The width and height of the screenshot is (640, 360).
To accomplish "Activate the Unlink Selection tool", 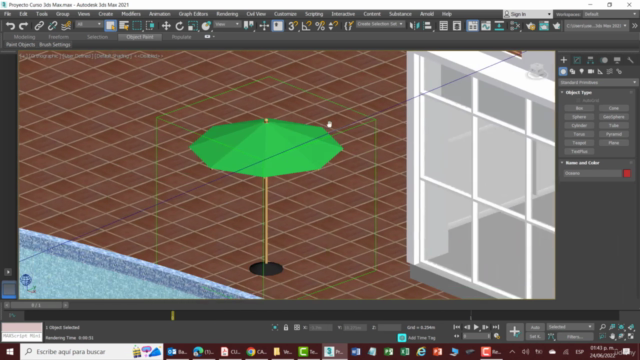I will click(52, 26).
